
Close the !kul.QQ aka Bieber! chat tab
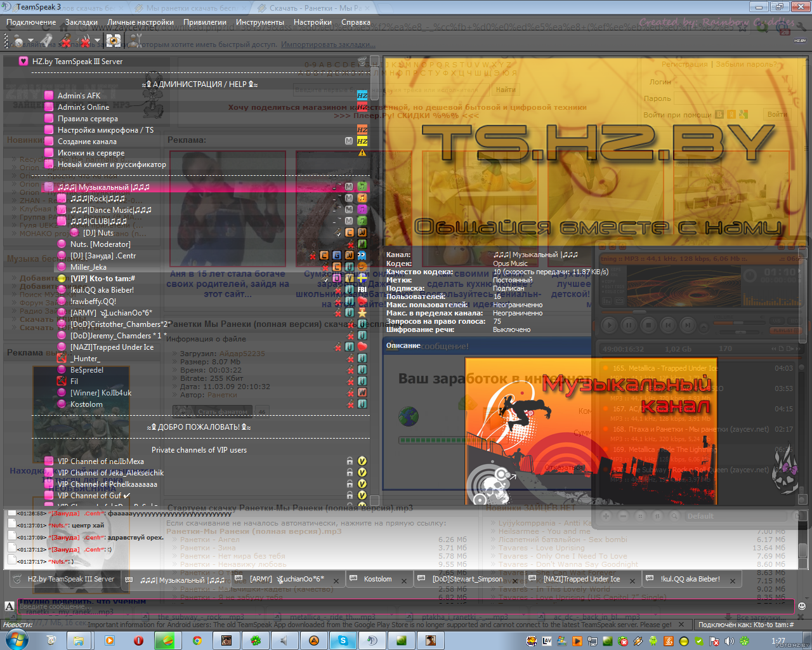732,580
